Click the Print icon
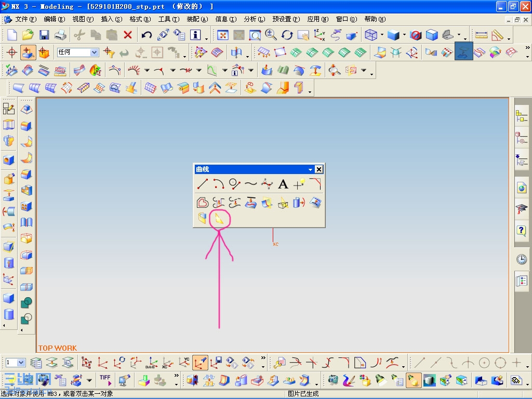The width and height of the screenshot is (532, 399). 61,35
